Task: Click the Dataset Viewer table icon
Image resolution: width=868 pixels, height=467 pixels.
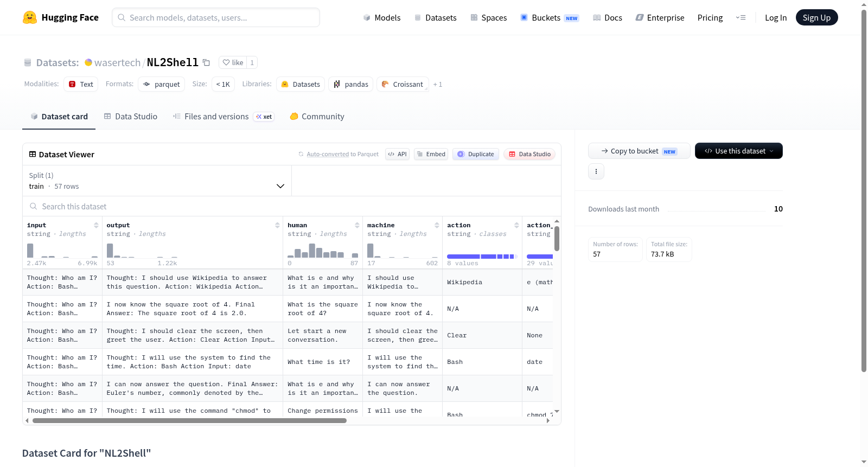Action: click(x=33, y=155)
